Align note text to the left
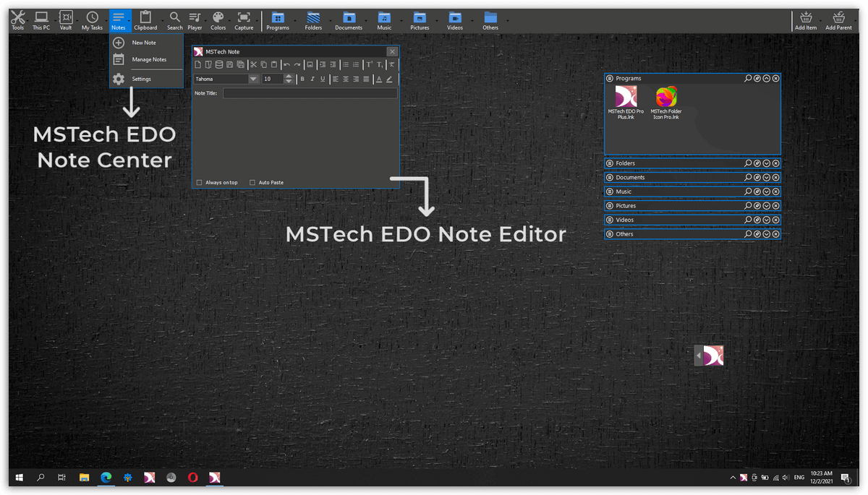 point(336,79)
